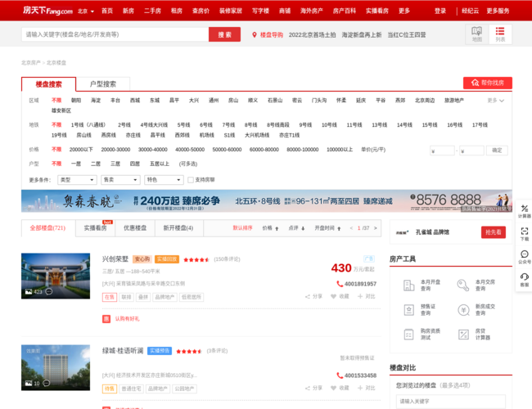Select the 楼盘搜索 tab
The height and width of the screenshot is (409, 532).
(x=49, y=84)
